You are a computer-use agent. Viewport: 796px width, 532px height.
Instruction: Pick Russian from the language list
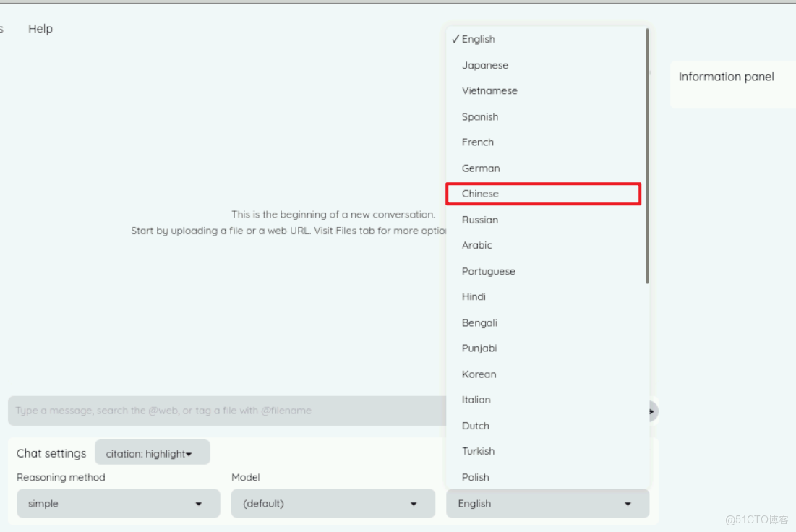[x=480, y=220]
